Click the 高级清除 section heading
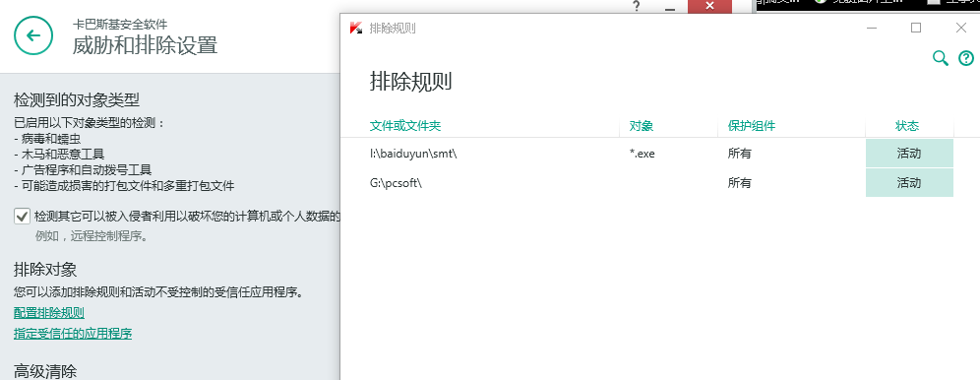 (45, 371)
